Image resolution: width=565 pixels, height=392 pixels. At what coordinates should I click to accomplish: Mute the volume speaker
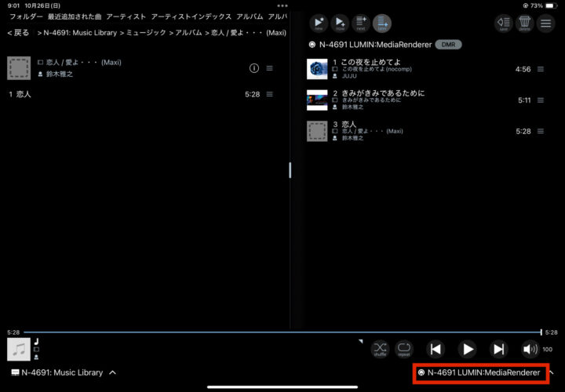point(530,350)
